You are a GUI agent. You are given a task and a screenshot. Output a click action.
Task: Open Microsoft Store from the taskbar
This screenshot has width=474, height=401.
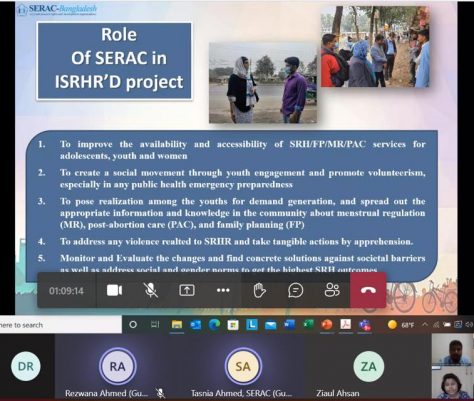233,324
